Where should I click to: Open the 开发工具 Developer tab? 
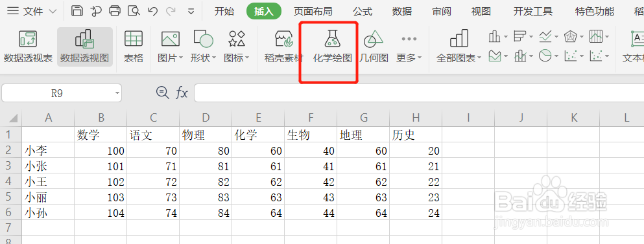pos(533,12)
